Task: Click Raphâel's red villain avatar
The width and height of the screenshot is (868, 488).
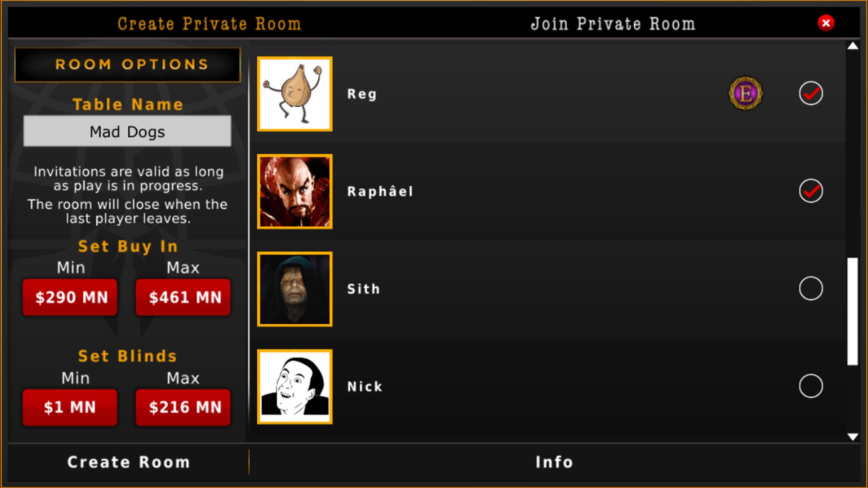Action: click(x=295, y=191)
